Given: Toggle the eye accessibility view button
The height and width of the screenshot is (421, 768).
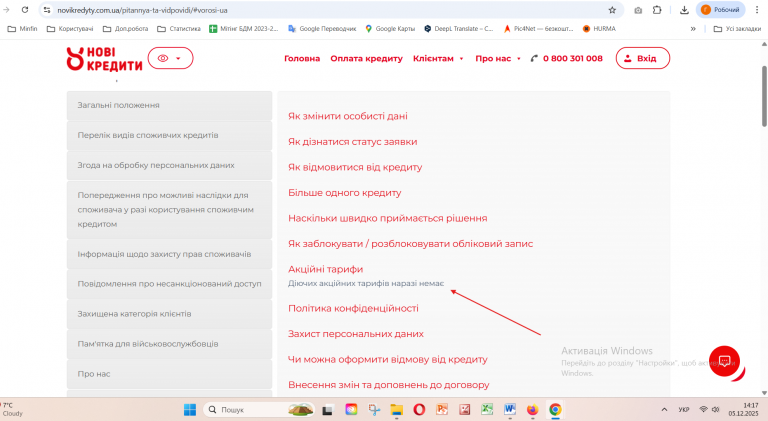Looking at the screenshot, I should pos(170,58).
